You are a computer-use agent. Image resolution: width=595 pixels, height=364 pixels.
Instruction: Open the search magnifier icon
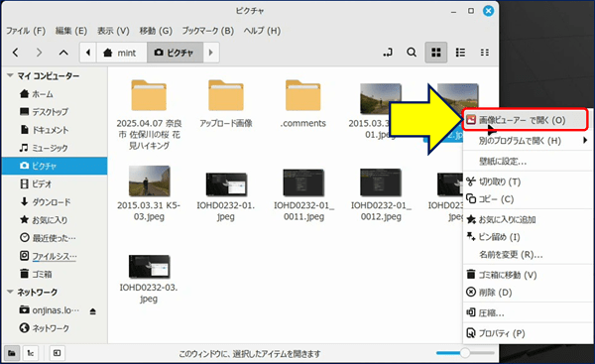[412, 53]
